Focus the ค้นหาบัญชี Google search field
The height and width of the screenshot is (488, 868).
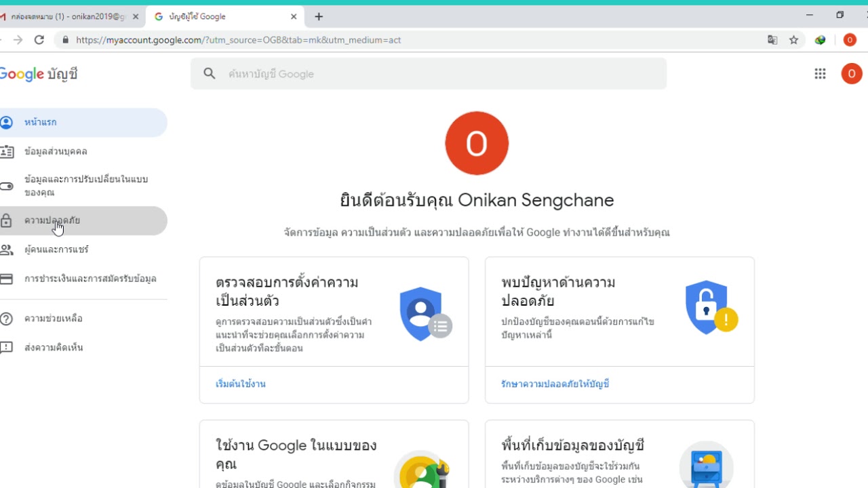(x=429, y=74)
